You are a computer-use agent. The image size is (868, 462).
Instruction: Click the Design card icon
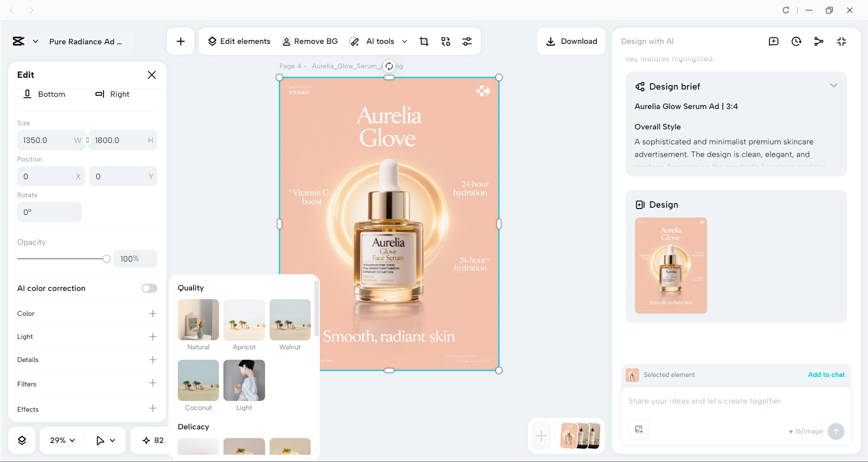point(640,205)
